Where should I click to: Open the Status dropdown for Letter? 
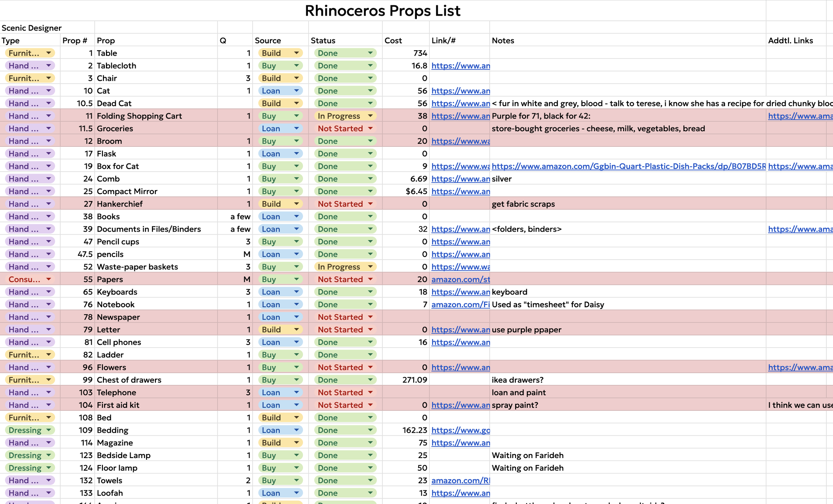(345, 330)
